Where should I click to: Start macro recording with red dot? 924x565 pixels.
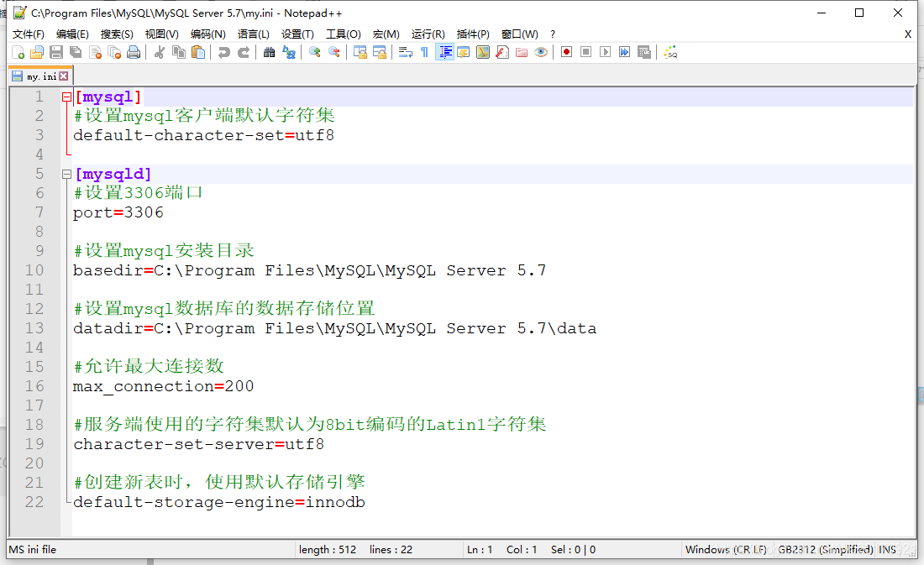click(x=566, y=52)
